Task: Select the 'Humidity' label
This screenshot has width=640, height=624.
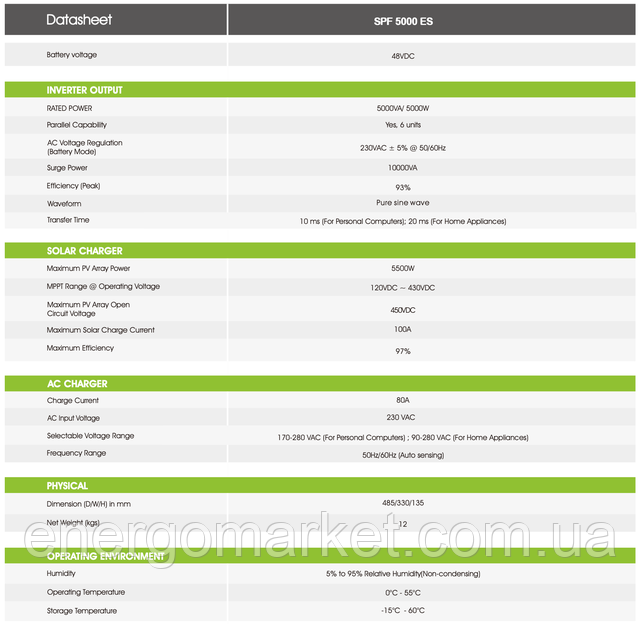Action: [61, 573]
